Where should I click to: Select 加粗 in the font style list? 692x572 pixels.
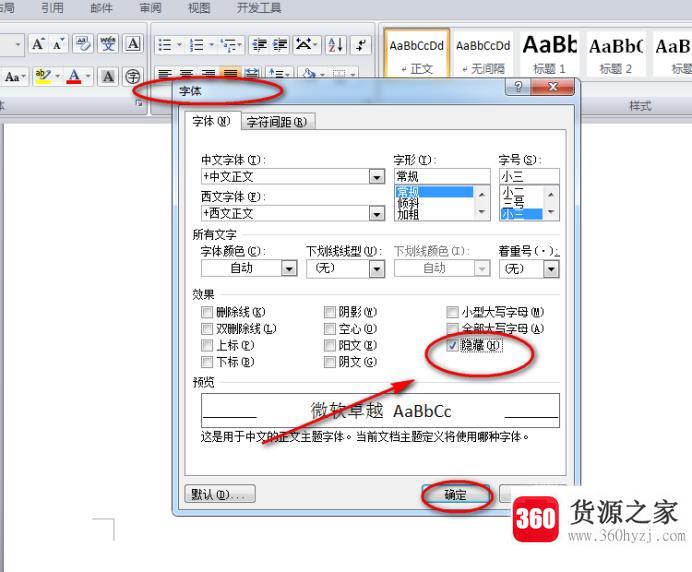(434, 214)
